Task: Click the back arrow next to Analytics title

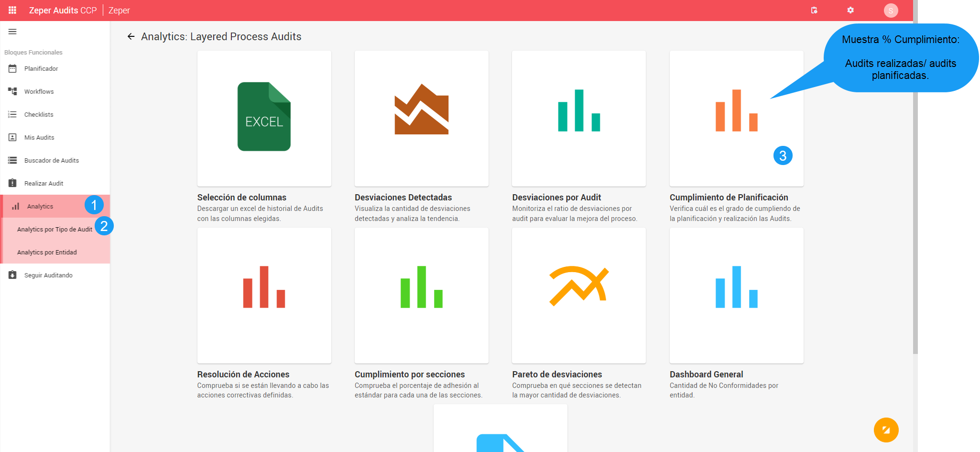Action: 131,36
